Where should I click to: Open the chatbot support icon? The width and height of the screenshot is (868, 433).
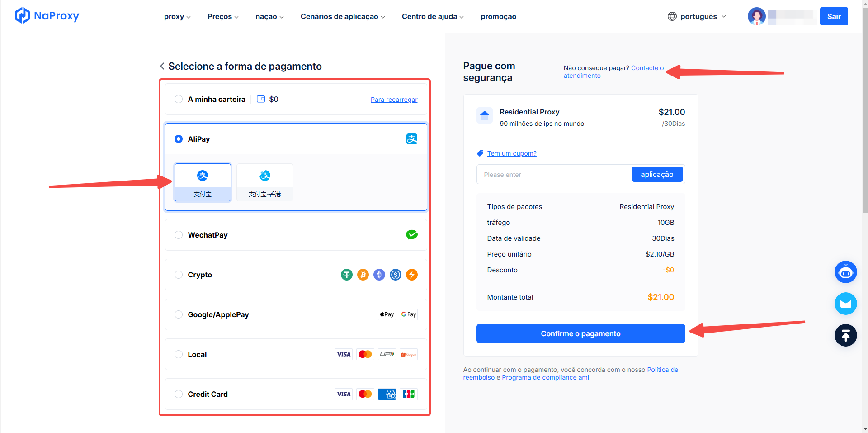point(845,272)
